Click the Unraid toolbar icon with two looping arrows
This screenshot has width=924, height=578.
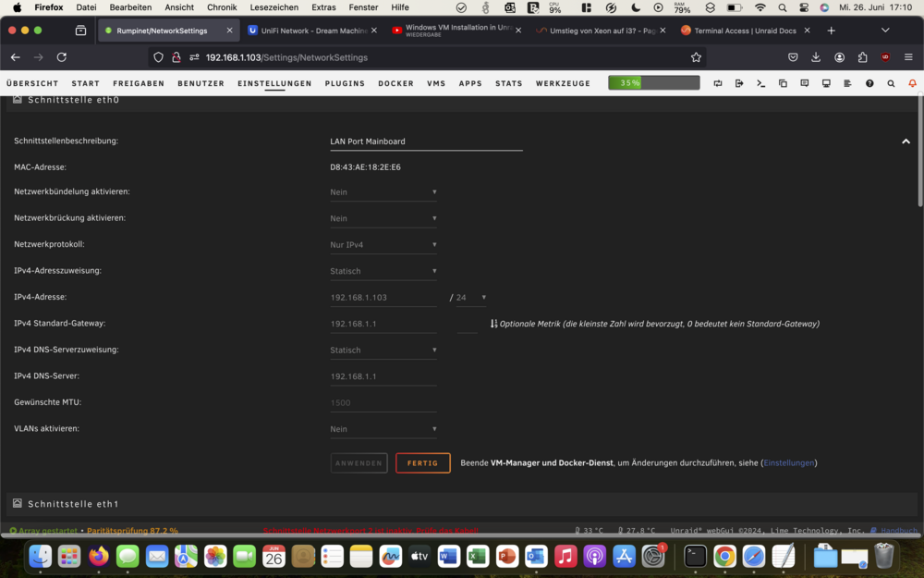click(718, 84)
